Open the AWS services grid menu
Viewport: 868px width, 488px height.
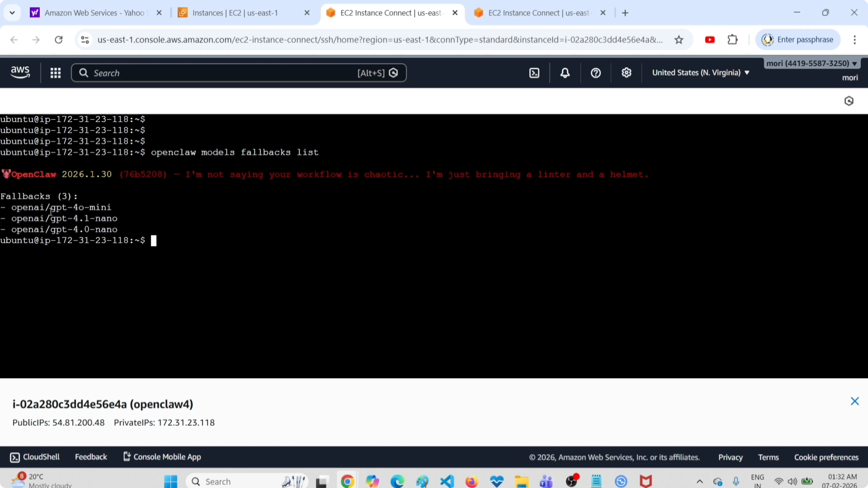click(55, 73)
